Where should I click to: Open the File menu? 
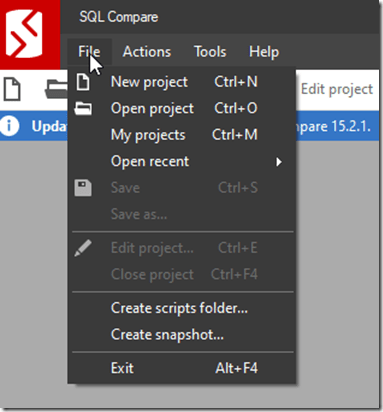point(89,52)
